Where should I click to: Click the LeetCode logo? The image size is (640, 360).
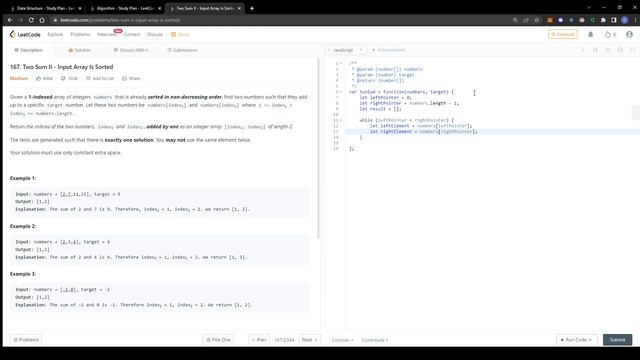[25, 34]
